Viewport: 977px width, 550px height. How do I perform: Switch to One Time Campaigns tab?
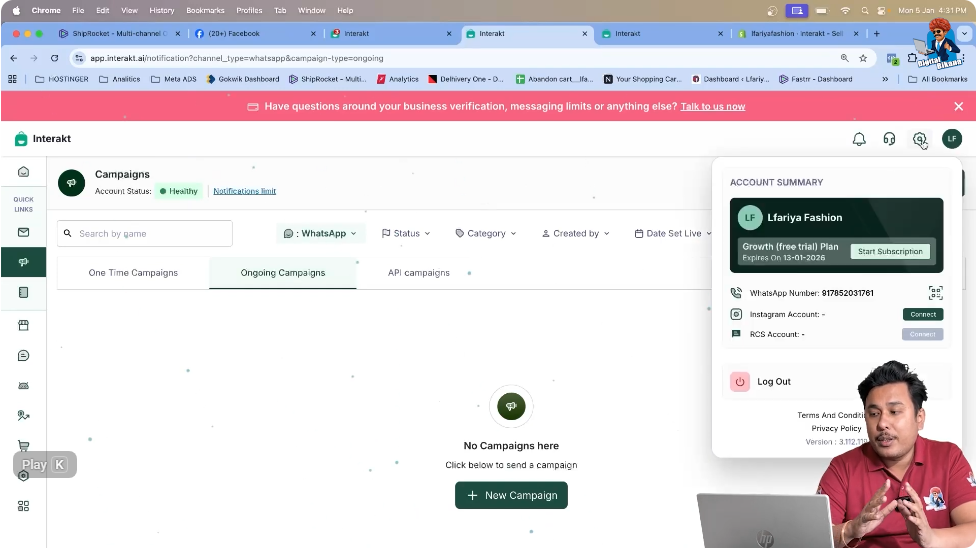(133, 273)
